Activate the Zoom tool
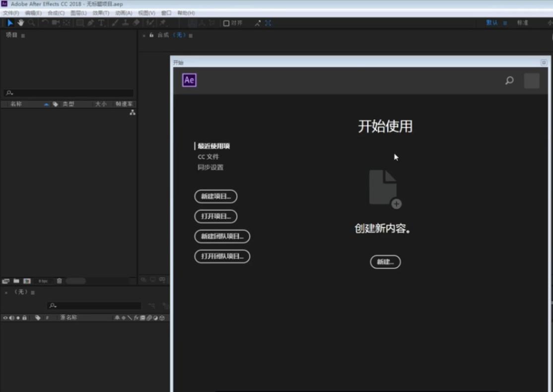 coord(31,23)
